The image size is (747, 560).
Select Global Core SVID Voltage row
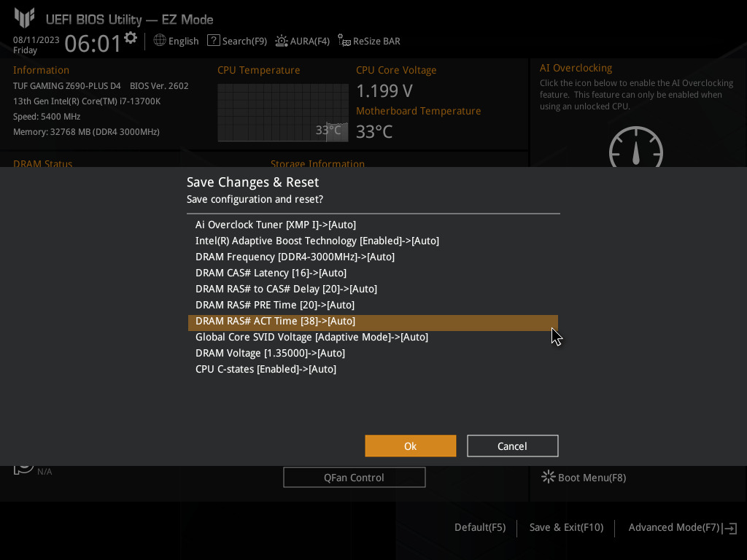point(373,337)
